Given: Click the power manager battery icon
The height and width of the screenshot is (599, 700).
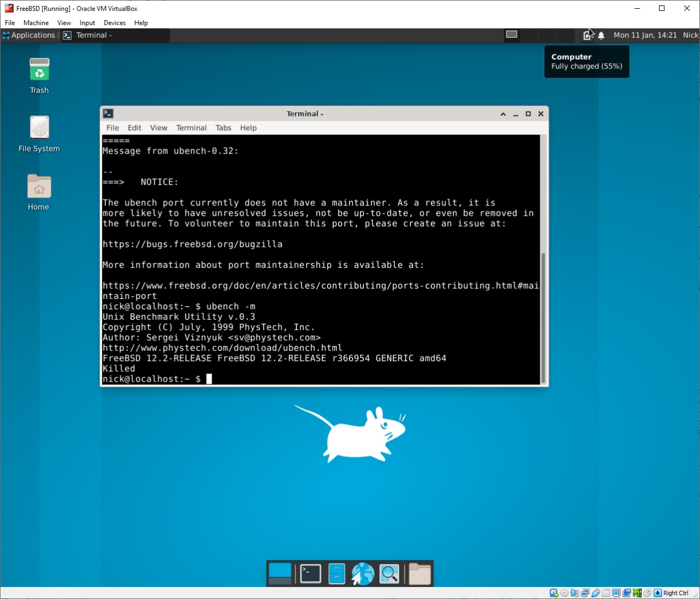Looking at the screenshot, I should [587, 35].
